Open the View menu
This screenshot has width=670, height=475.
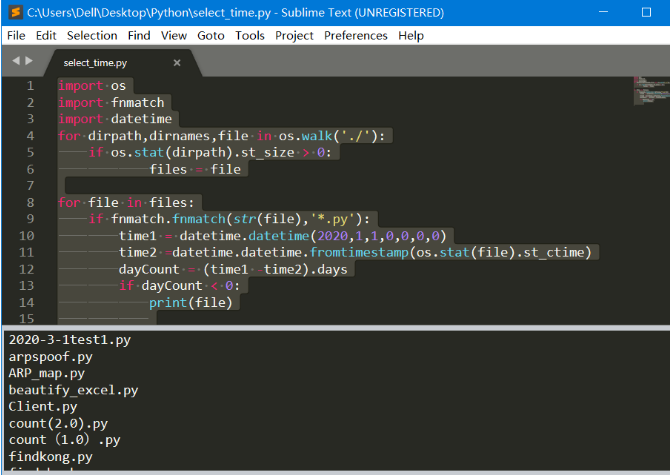tap(173, 35)
